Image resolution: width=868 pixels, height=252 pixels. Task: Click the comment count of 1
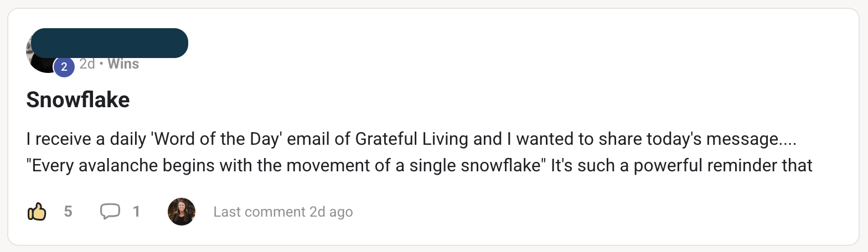136,212
